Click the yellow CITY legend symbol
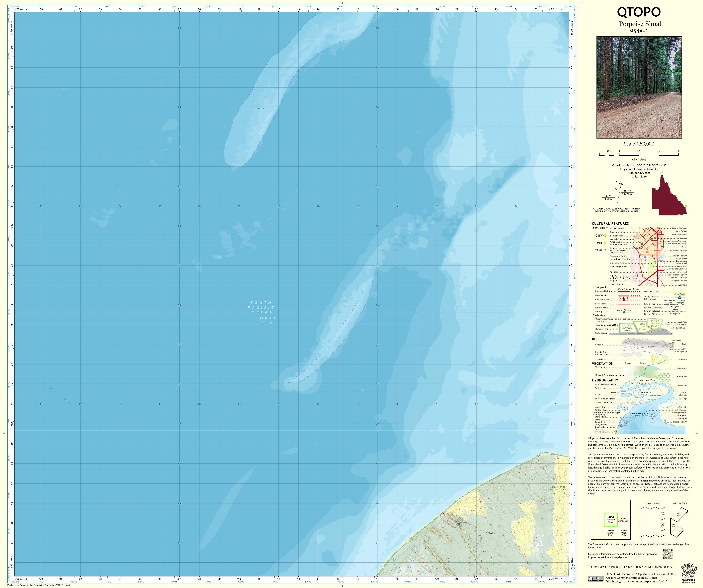The image size is (703, 588). (605, 236)
